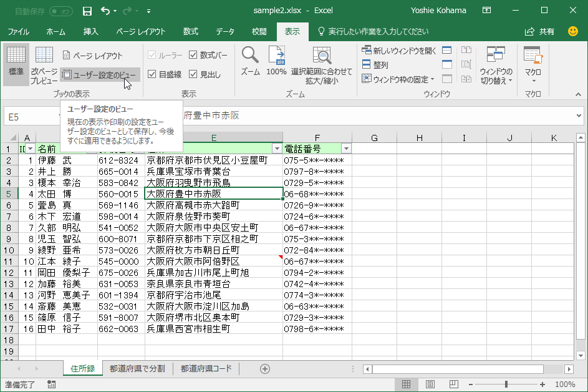588x392 pixels.
Task: Switch to Page Break view in status bar
Action: 453,384
